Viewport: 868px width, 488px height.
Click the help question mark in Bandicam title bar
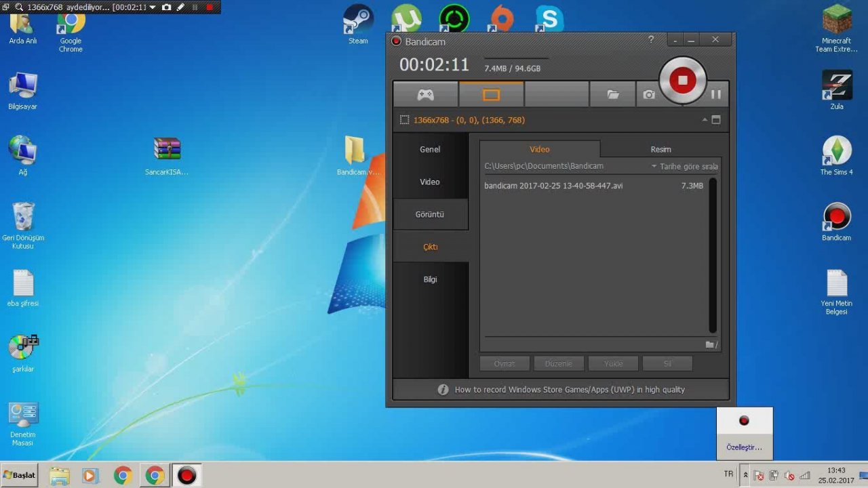tap(651, 40)
